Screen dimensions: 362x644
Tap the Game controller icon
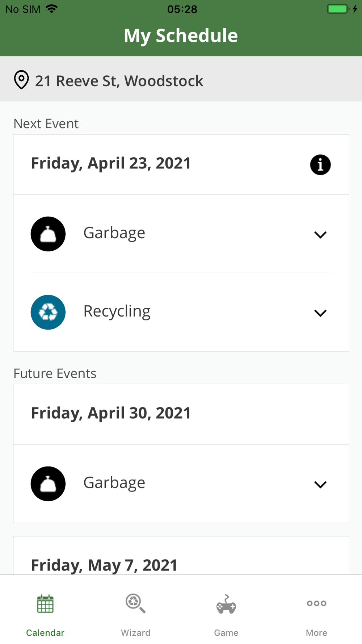(226, 604)
